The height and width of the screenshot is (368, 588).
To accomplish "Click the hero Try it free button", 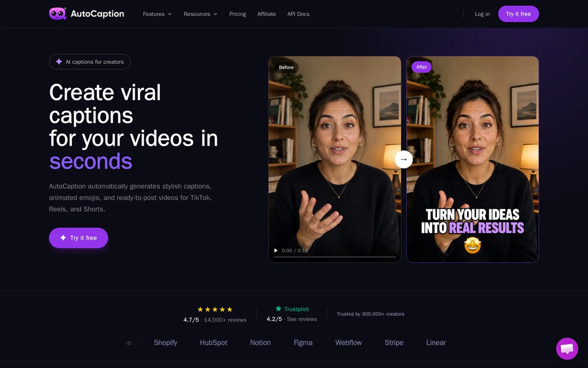I will coord(78,238).
